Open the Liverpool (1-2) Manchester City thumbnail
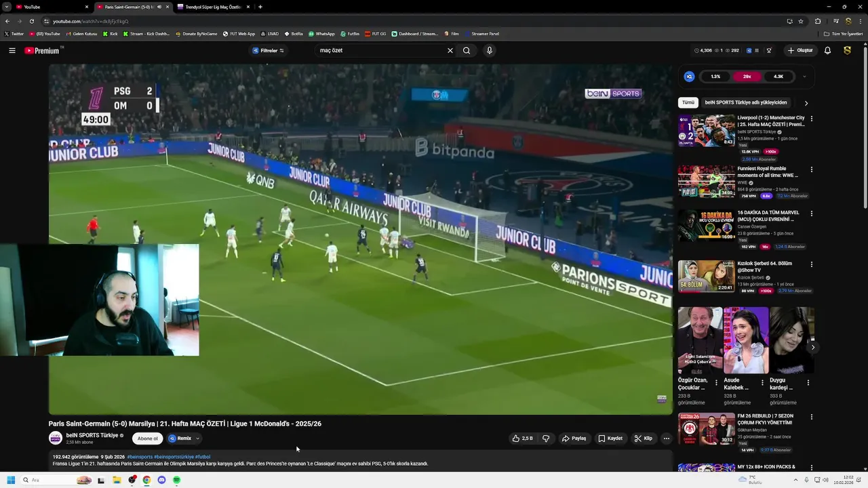The width and height of the screenshot is (868, 488). 707,130
